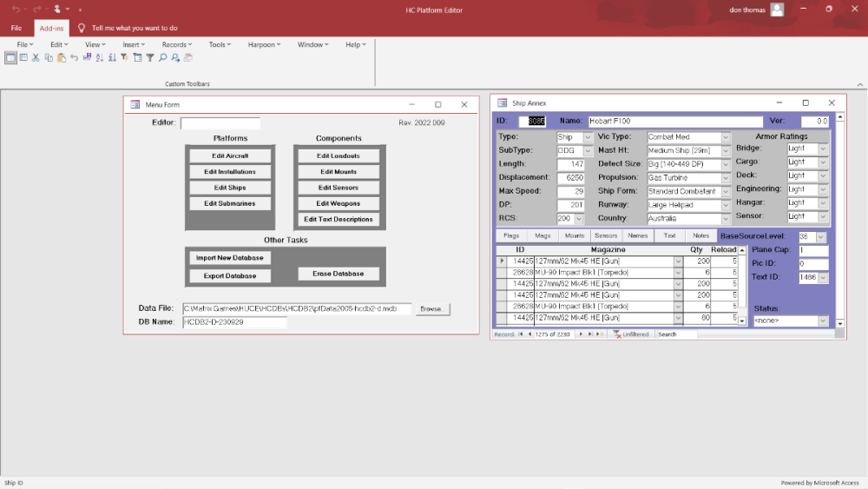Click the Undo button in the title bar
Screen dimensions: 868x489
coord(16,10)
